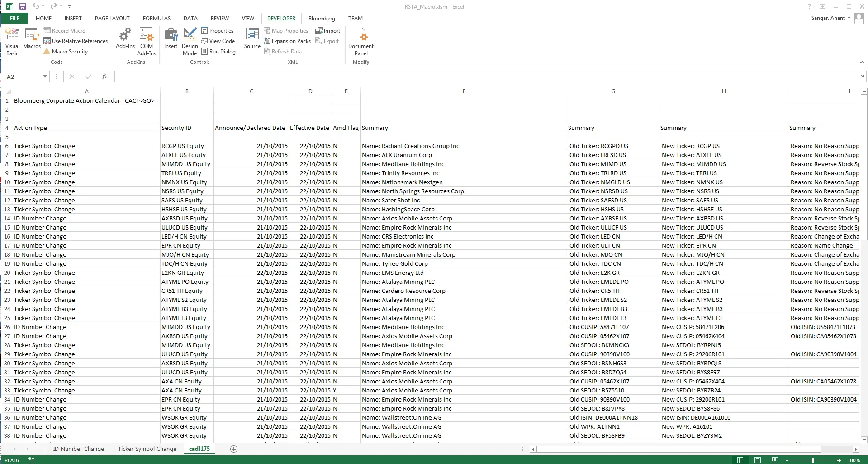Switch to the PAGE LAYOUT tab
This screenshot has height=464, width=868.
(112, 18)
